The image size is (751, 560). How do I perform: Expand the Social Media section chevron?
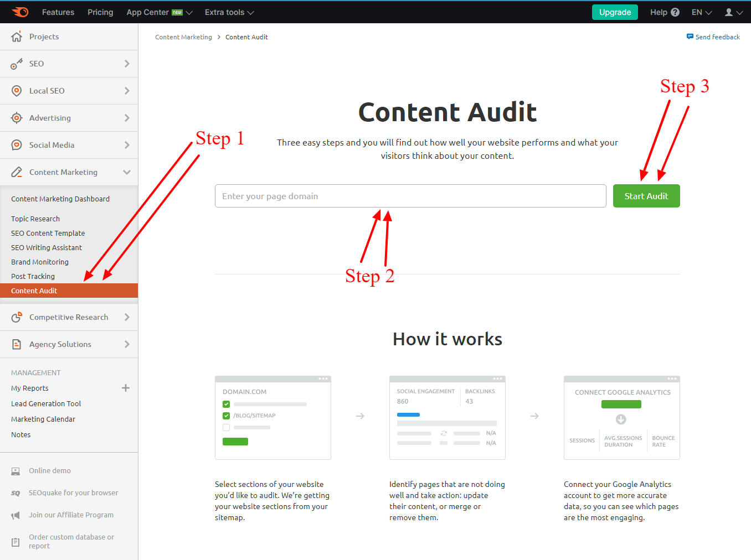pos(127,145)
